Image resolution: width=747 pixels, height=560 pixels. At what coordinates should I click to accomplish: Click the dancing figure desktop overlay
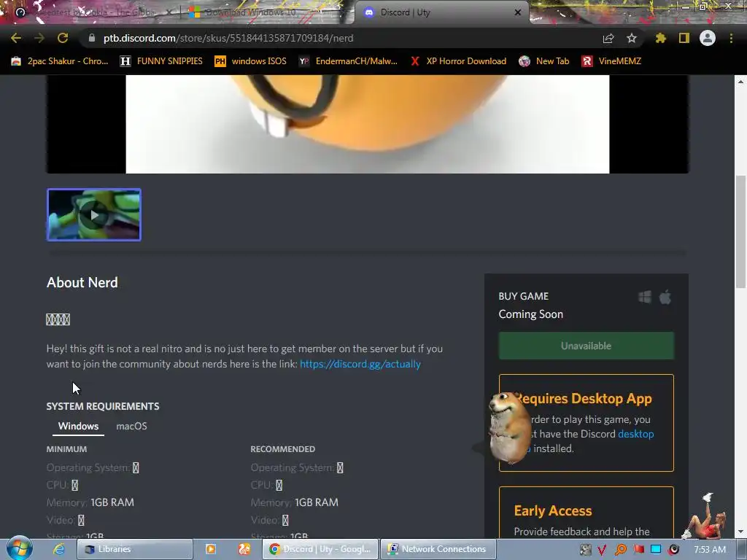(705, 516)
